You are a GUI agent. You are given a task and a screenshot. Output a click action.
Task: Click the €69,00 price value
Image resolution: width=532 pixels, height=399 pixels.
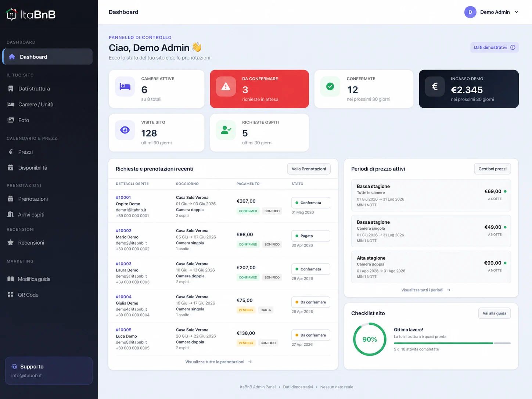point(493,191)
